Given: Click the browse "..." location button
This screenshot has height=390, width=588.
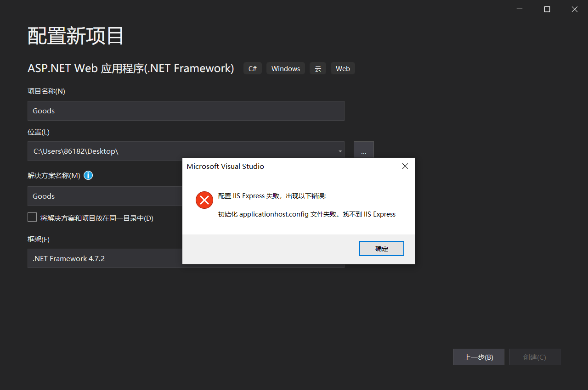Looking at the screenshot, I should (363, 151).
